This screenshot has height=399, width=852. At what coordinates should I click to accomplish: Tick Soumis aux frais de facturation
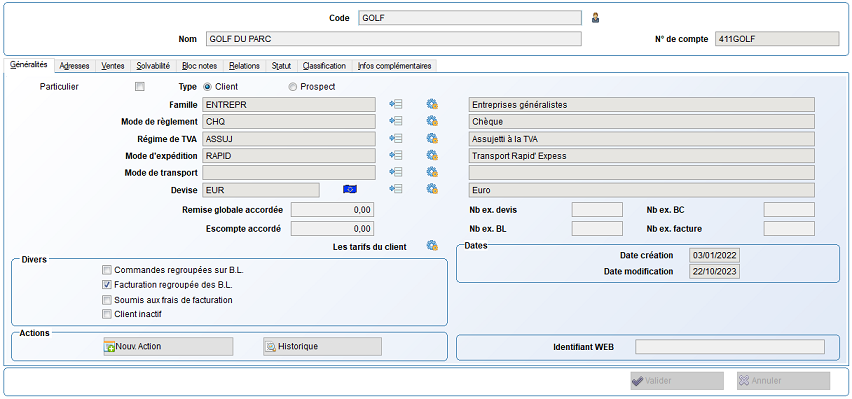pyautogui.click(x=107, y=300)
